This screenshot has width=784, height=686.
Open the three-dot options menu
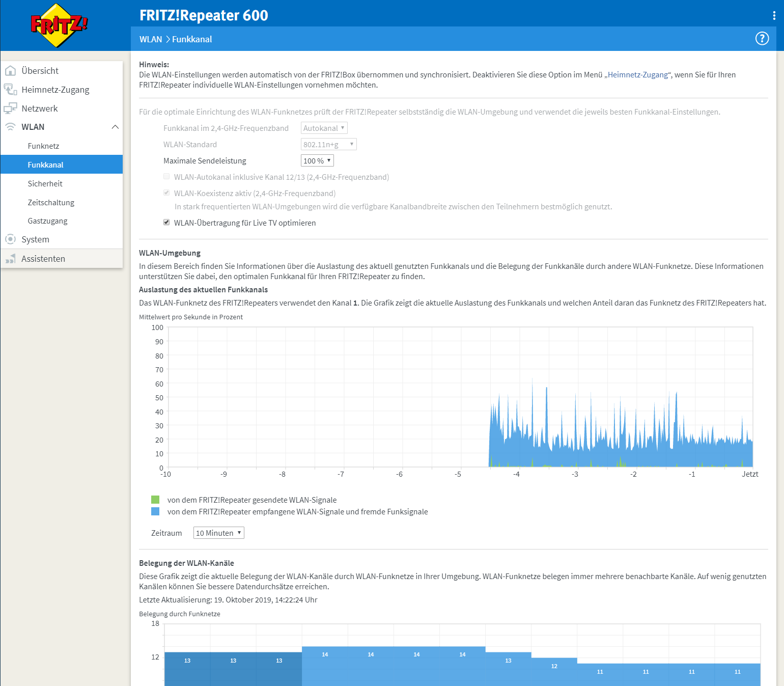point(774,16)
